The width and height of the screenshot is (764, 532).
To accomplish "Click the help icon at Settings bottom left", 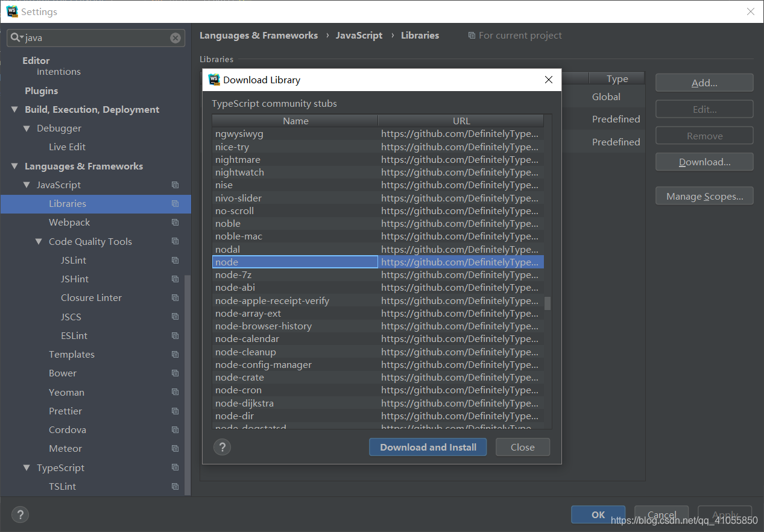I will click(x=20, y=515).
